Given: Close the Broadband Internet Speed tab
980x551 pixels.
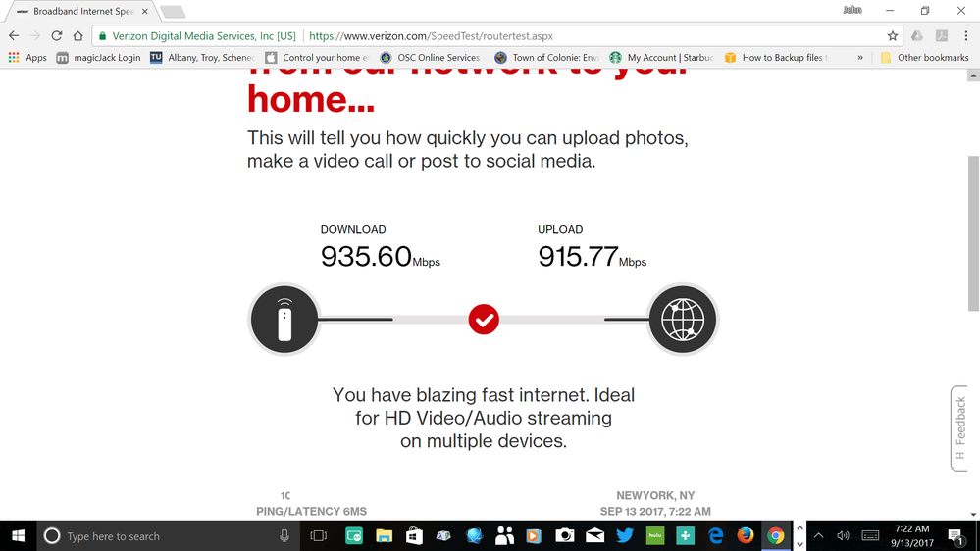Looking at the screenshot, I should 145,11.
